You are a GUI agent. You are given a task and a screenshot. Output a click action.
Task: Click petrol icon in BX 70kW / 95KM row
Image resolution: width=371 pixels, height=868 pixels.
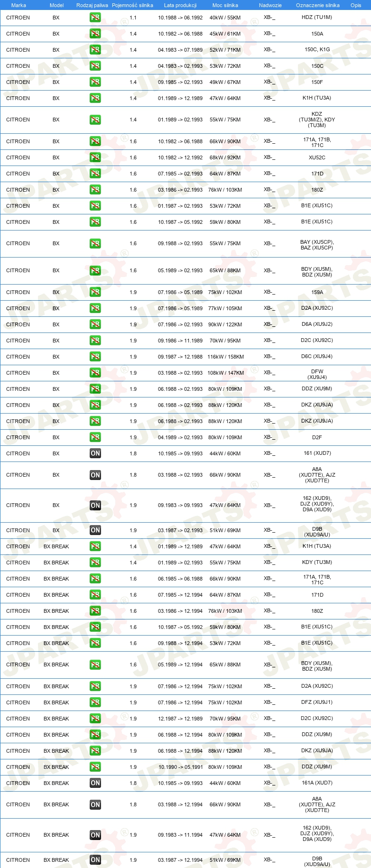point(95,341)
